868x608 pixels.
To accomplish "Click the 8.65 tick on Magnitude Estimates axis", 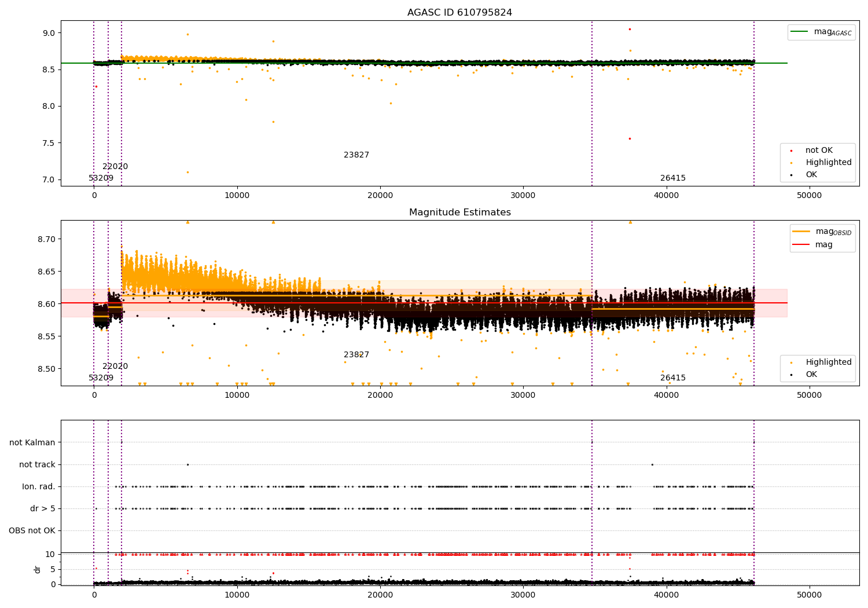I will (46, 272).
